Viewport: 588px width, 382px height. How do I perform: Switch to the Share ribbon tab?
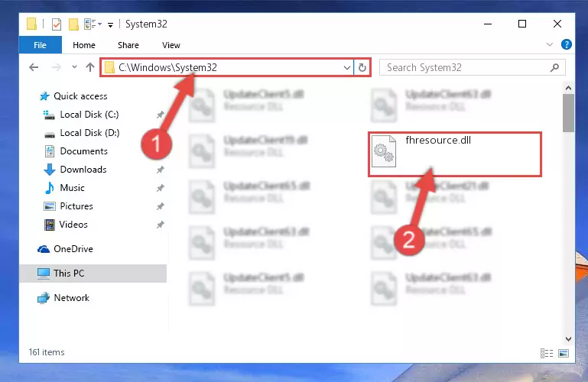[128, 45]
